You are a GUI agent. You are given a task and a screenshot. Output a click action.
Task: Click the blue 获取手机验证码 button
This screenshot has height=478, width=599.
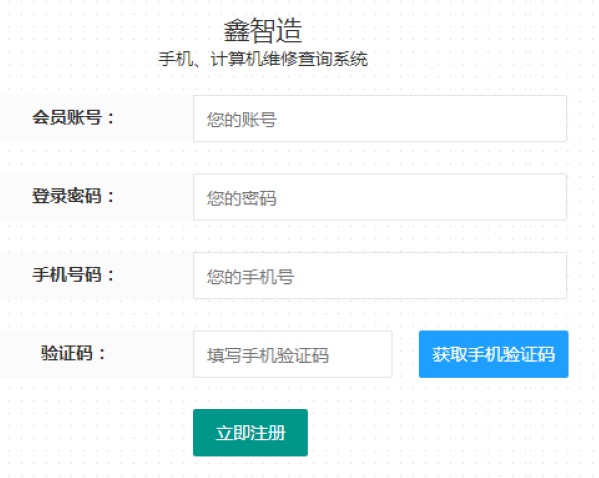494,354
